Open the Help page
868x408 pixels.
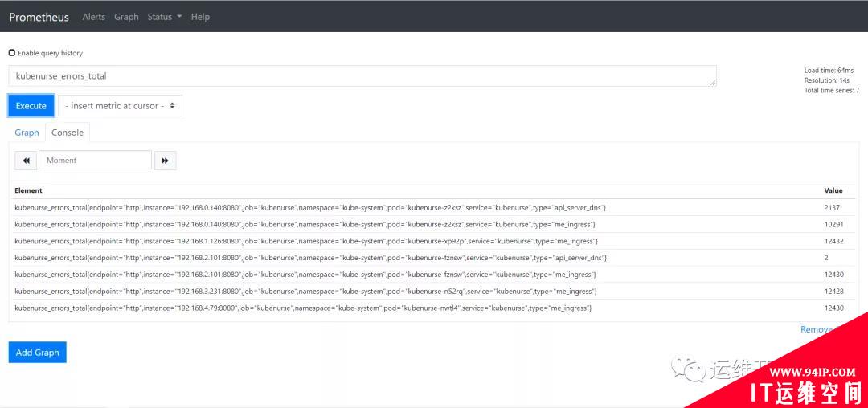(x=200, y=17)
